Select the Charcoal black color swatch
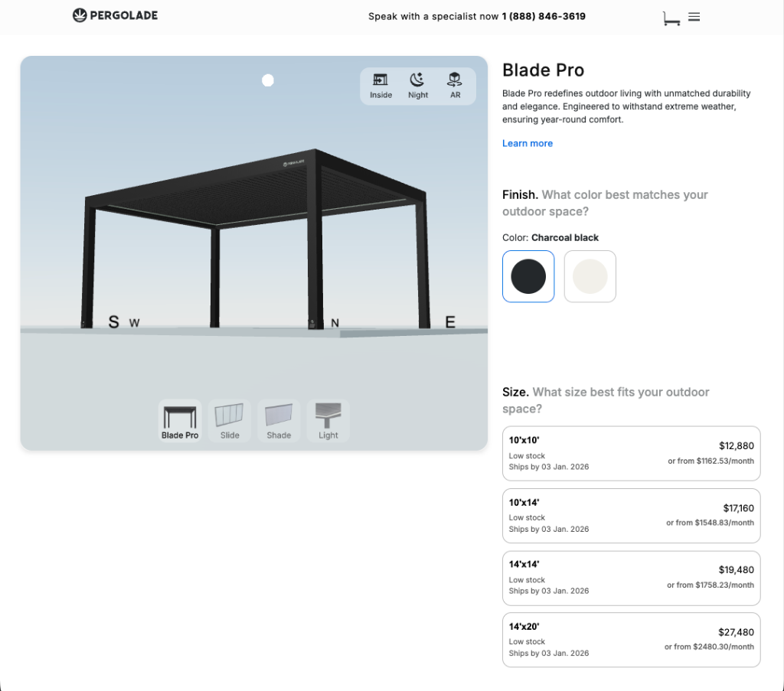 528,276
